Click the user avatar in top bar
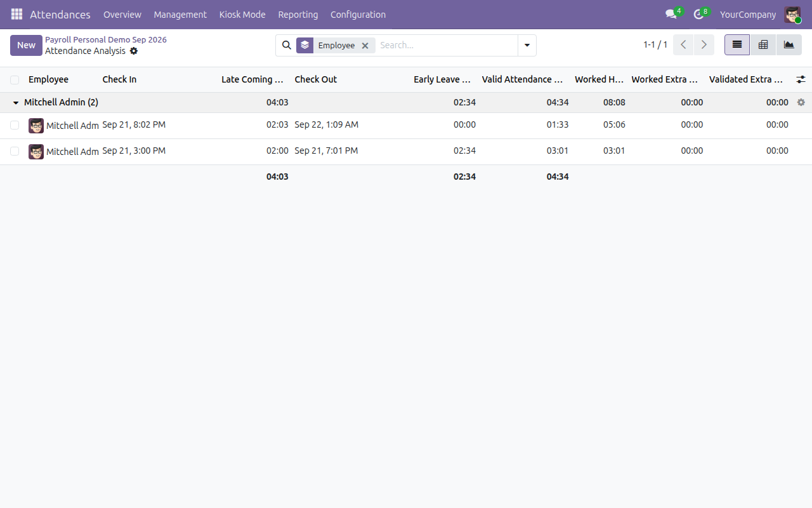Viewport: 812px width, 508px height. coord(792,14)
